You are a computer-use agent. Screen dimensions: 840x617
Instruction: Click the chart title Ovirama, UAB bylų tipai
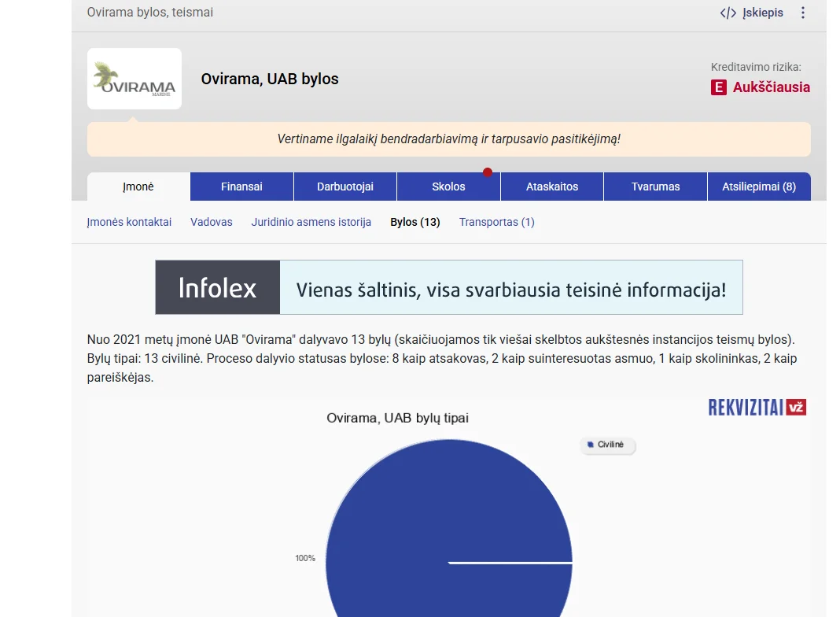click(397, 418)
